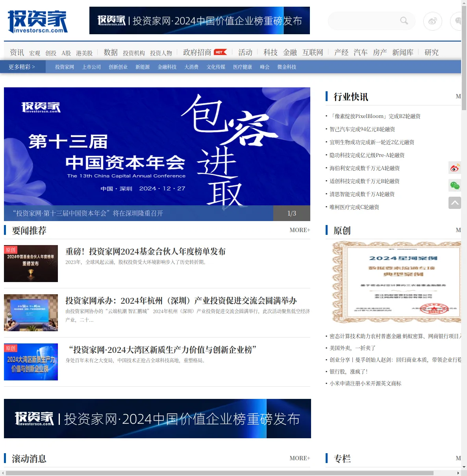The width and height of the screenshot is (467, 476).
Task: Click MORE+ beside 要闻推荐
Action: pos(300,230)
